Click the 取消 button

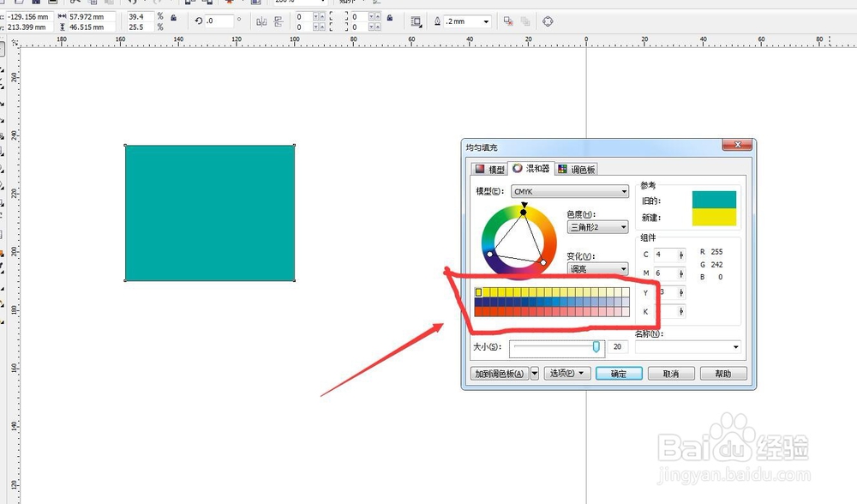[671, 374]
